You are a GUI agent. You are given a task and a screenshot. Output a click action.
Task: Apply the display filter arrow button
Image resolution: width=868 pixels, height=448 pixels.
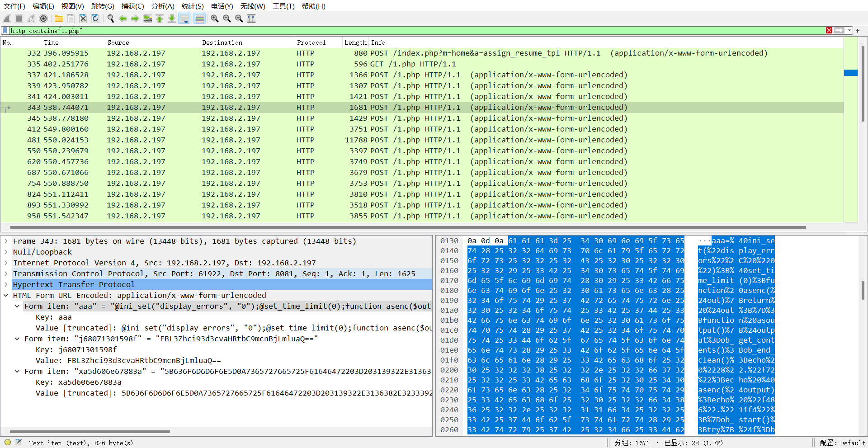tap(839, 30)
